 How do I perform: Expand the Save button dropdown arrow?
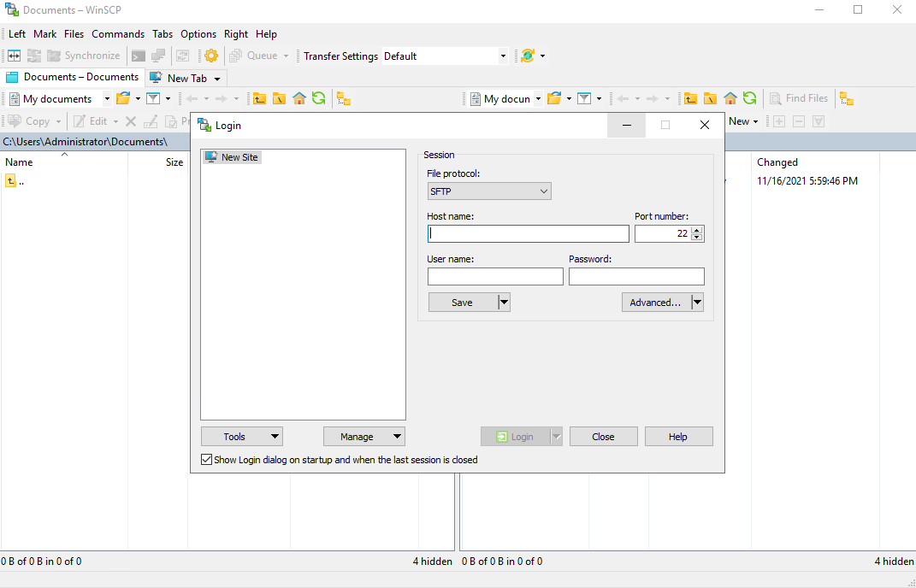point(504,303)
